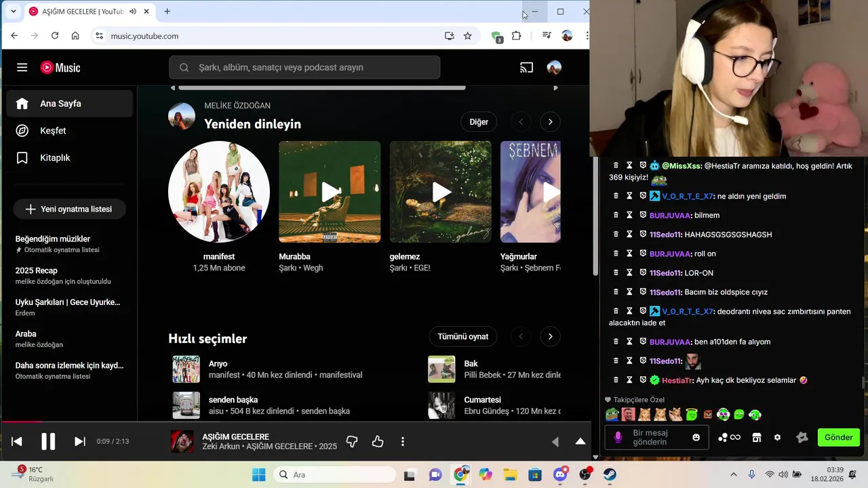868x488 pixels.
Task: Send the chat message with Gönder
Action: (839, 438)
